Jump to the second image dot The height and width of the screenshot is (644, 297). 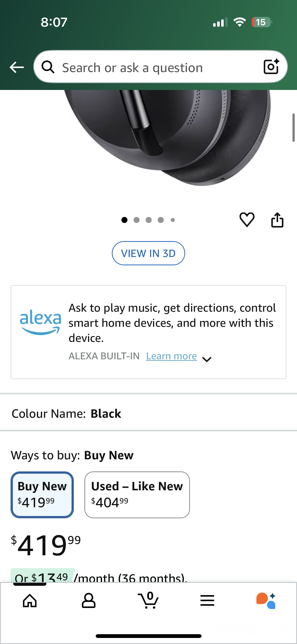click(x=137, y=220)
